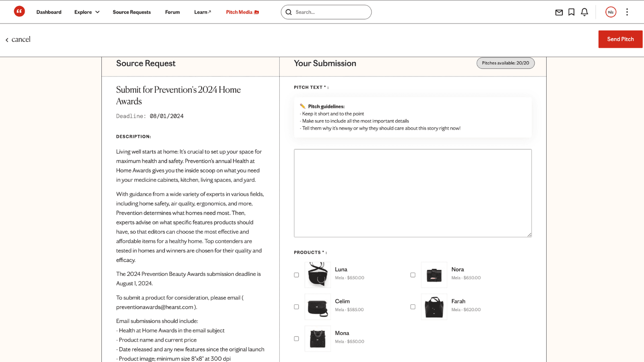Image resolution: width=644 pixels, height=362 pixels.
Task: Click the Mona bag thumbnail
Action: coord(318,339)
